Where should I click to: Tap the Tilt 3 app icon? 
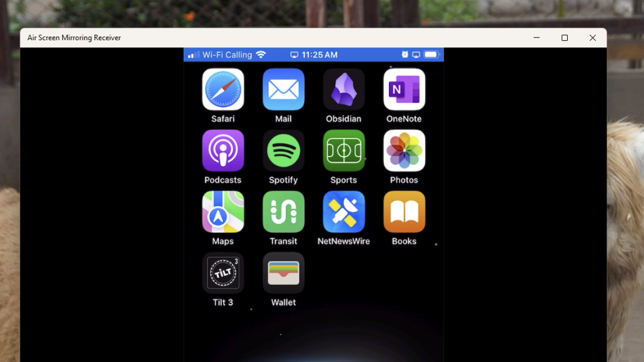(x=223, y=272)
